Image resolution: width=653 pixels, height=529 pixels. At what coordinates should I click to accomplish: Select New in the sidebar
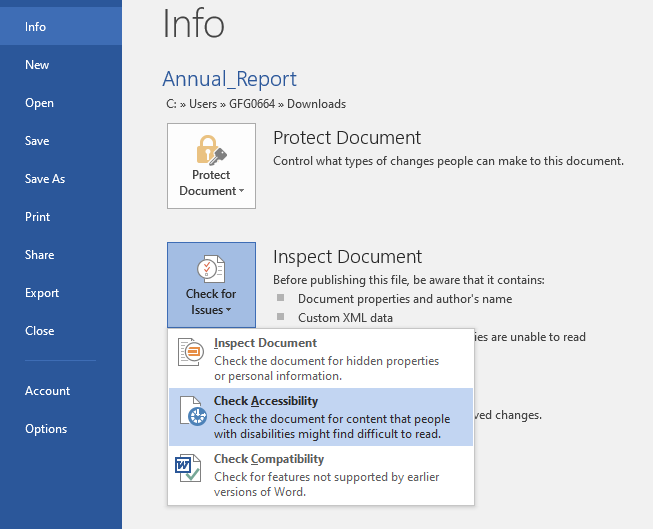[x=61, y=65]
